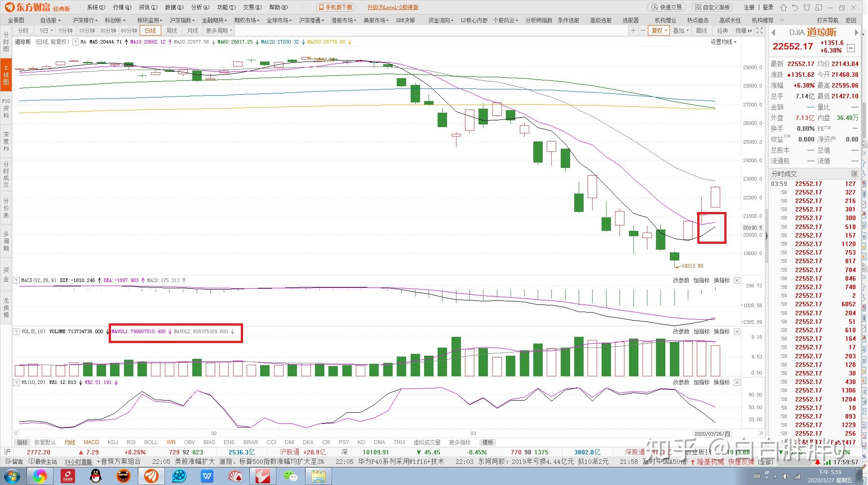
Task: Click the 快速交易 button
Action: (667, 7)
